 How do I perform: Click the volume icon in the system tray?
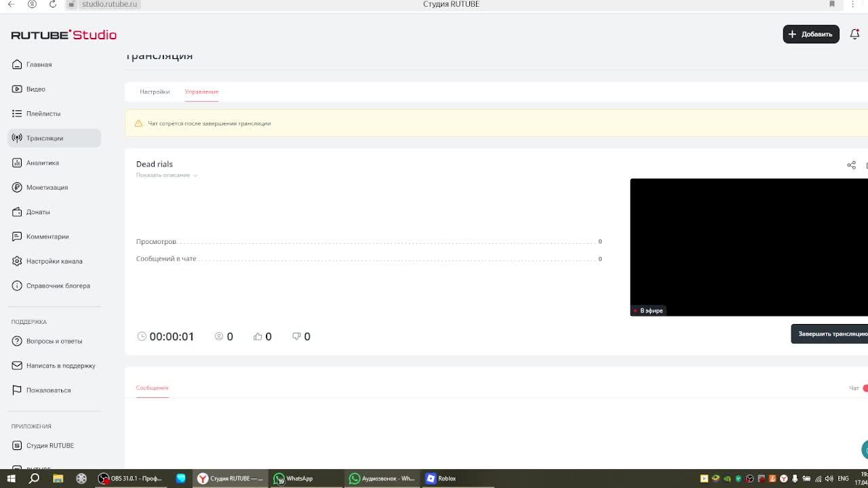829,479
